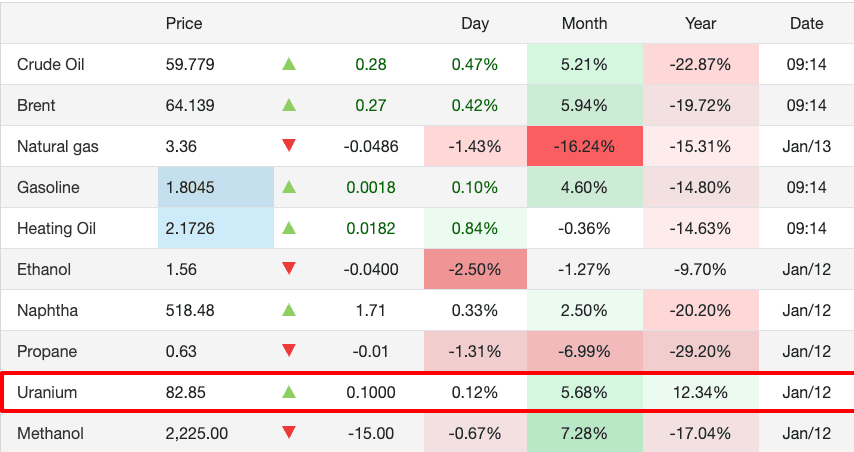Click the green up arrow in Naphtha row

tap(289, 310)
